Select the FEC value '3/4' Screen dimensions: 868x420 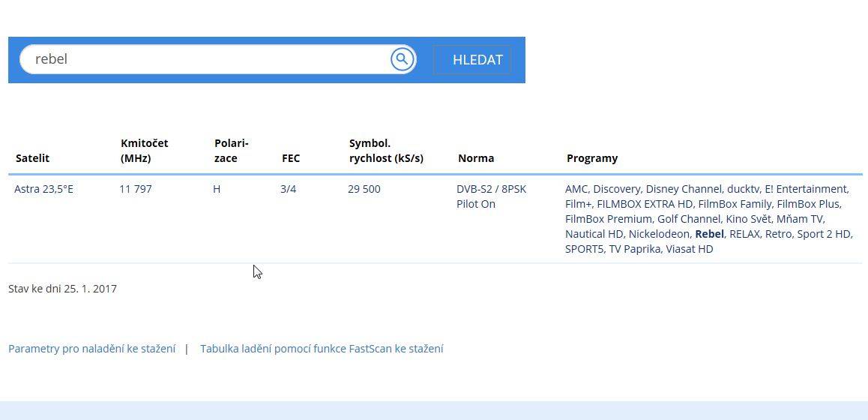289,189
